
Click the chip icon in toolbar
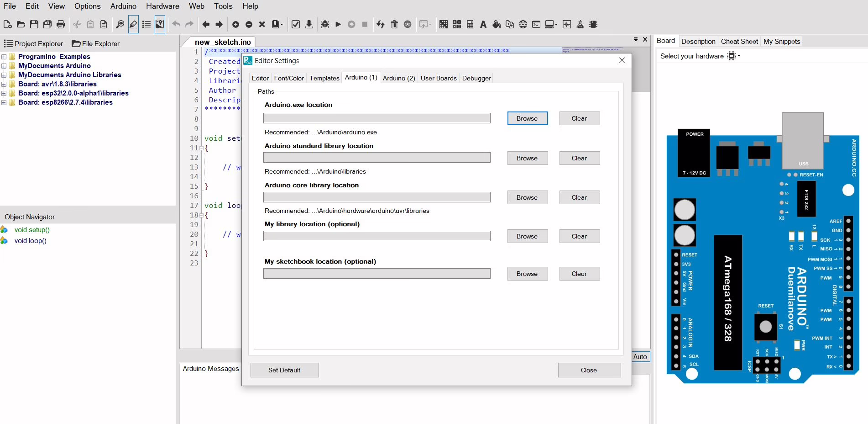click(593, 25)
